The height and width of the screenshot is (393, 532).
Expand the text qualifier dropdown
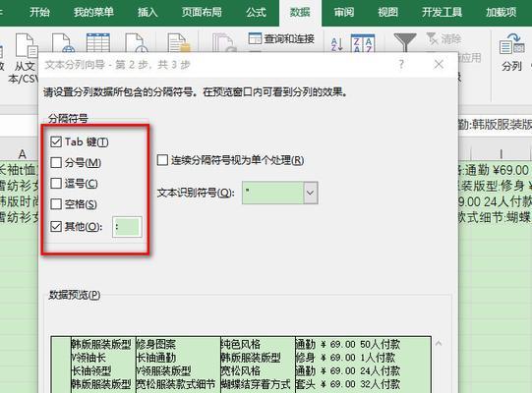(x=311, y=193)
